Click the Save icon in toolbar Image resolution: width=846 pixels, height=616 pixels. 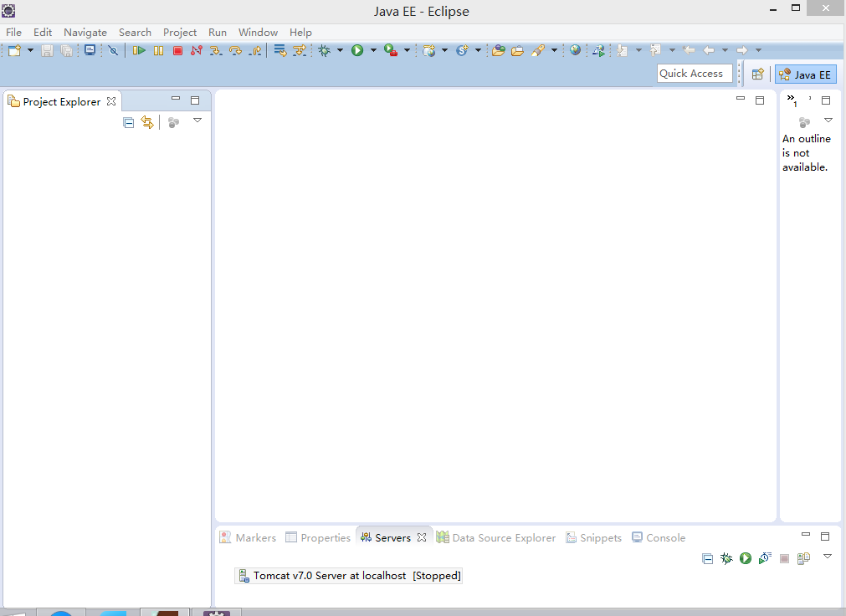(48, 50)
